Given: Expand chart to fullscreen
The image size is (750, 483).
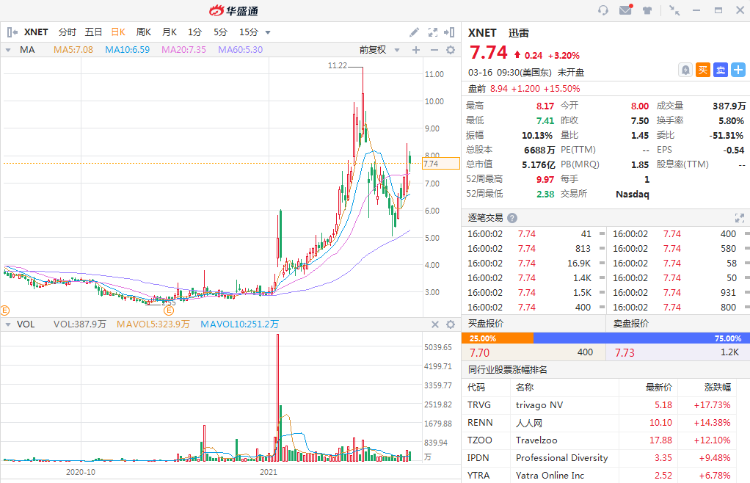Looking at the screenshot, I should tap(432, 32).
